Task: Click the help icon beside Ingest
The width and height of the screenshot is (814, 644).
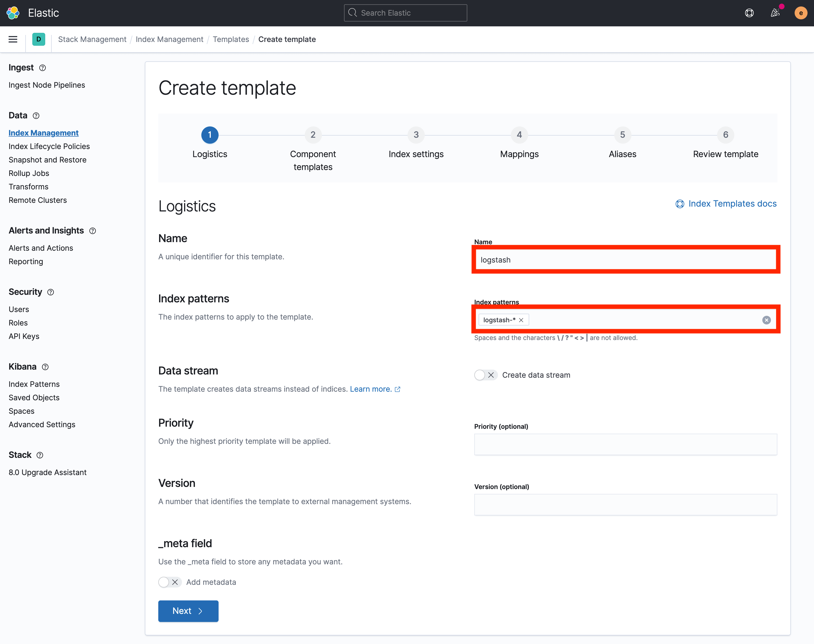Action: pos(43,68)
